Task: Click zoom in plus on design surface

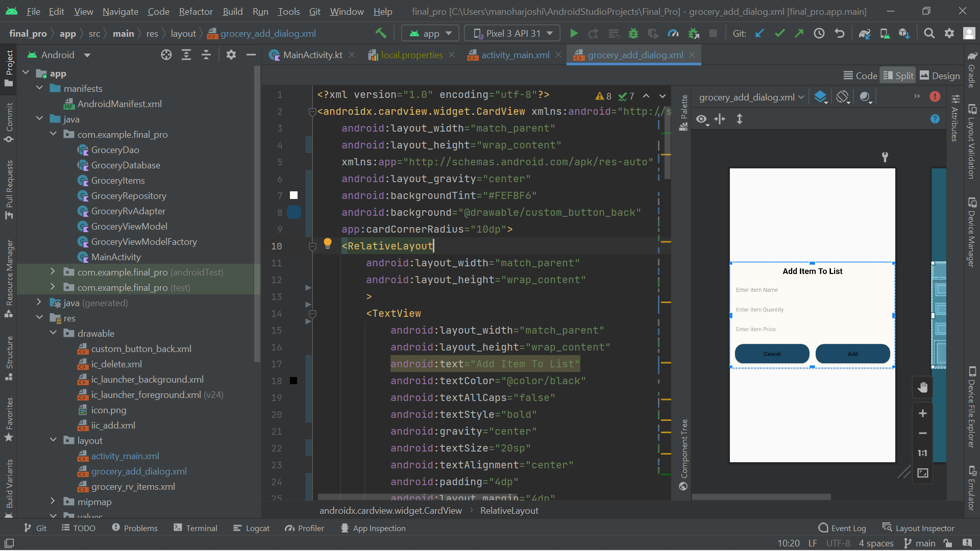Action: point(922,413)
